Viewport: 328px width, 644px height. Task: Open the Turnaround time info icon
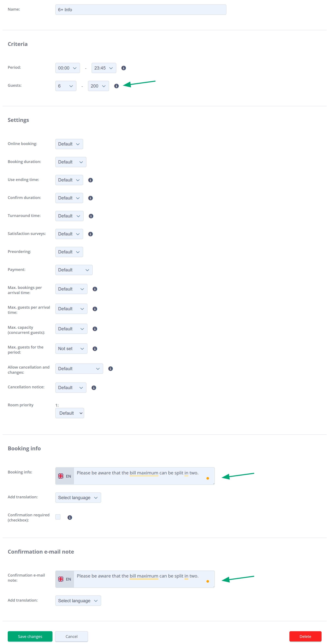tap(91, 216)
